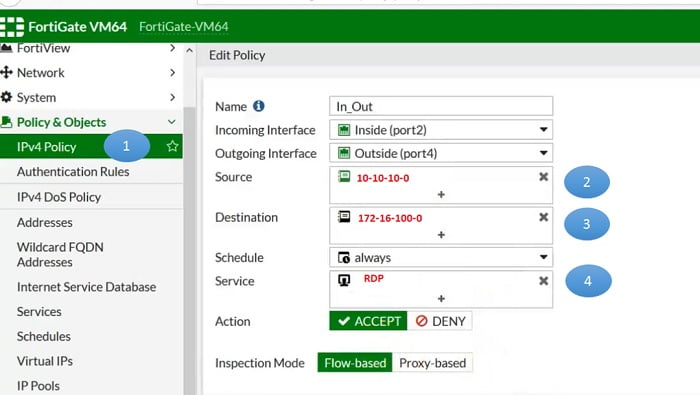Viewport: 700px width, 395px height.
Task: Add another destination with the plus icon
Action: click(x=441, y=235)
